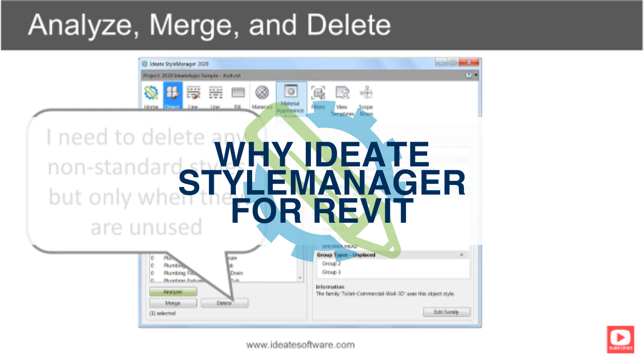
Task: Open the Line Patterns icon
Action: [215, 93]
